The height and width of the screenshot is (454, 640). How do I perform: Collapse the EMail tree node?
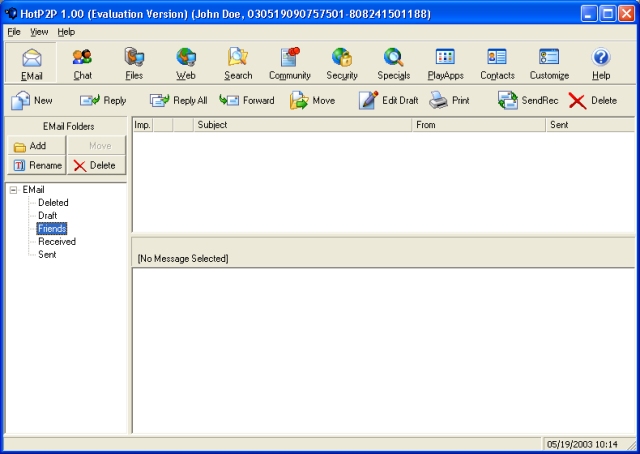point(13,190)
